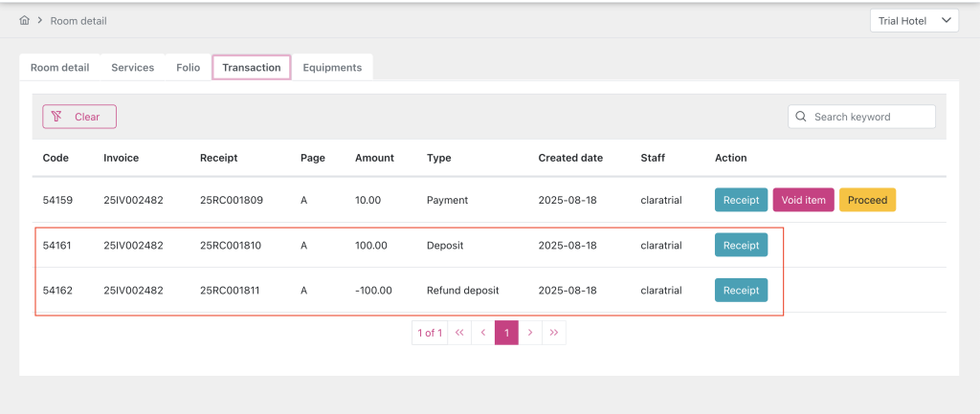980x414 pixels.
Task: Switch to the Folio tab
Action: coord(189,68)
